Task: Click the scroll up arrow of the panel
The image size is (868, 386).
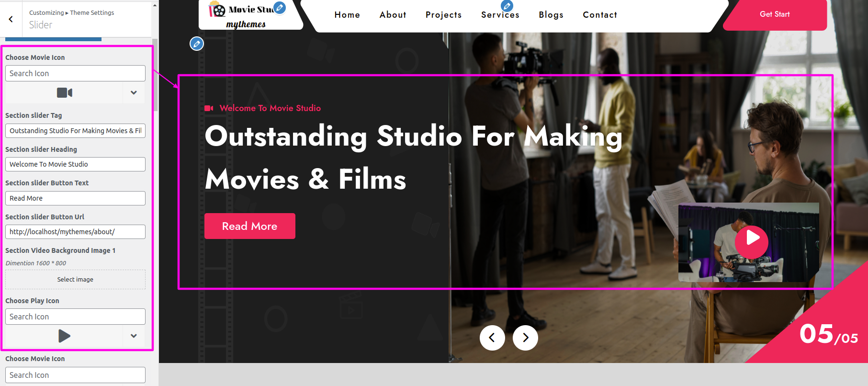Action: (x=155, y=5)
